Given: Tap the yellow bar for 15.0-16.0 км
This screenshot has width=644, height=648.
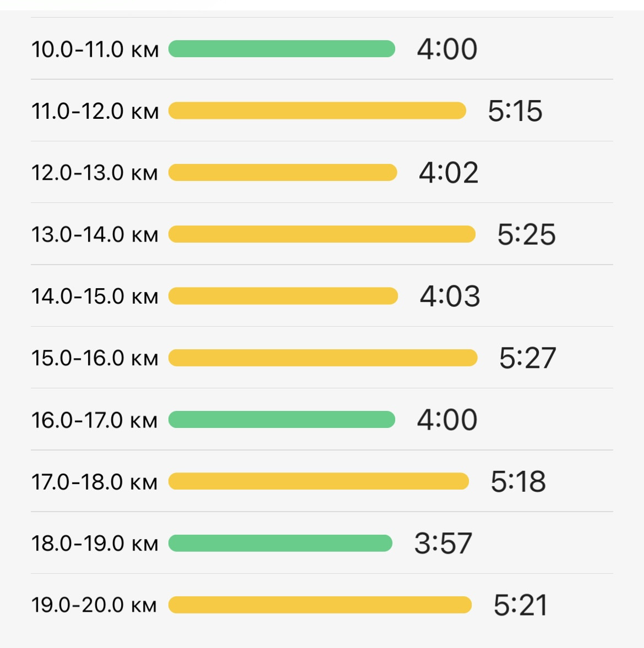Looking at the screenshot, I should (323, 358).
